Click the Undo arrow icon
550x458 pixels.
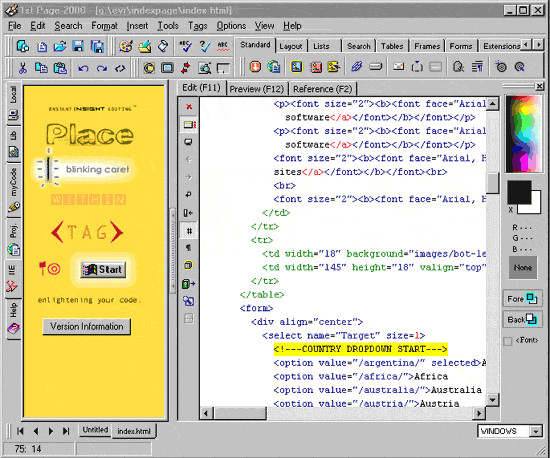click(x=83, y=68)
